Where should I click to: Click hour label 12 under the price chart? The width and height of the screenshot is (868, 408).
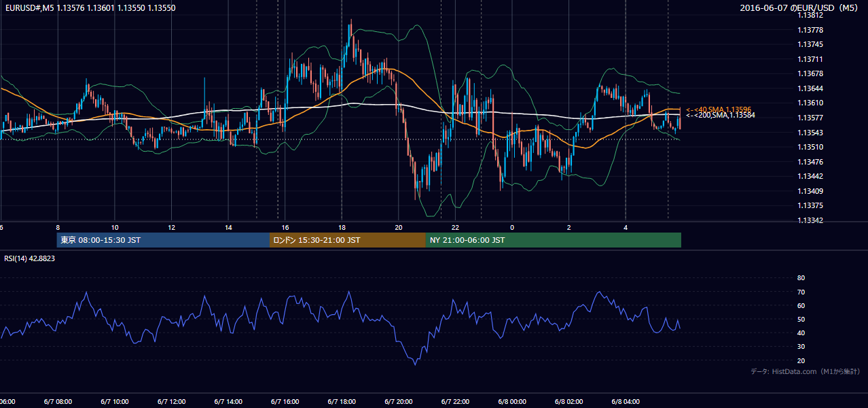(x=172, y=228)
